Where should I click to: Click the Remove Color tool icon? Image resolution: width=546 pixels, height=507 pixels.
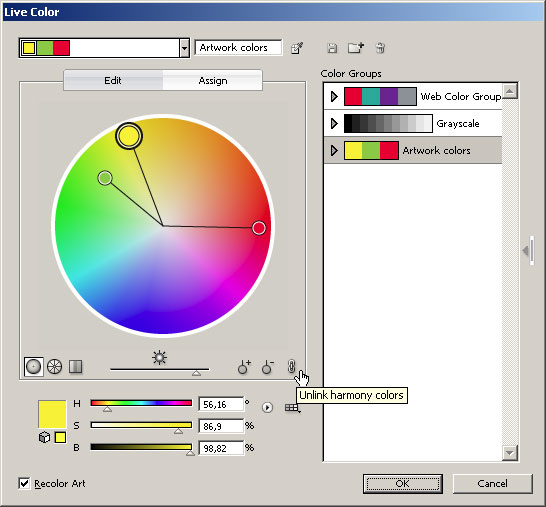[267, 367]
